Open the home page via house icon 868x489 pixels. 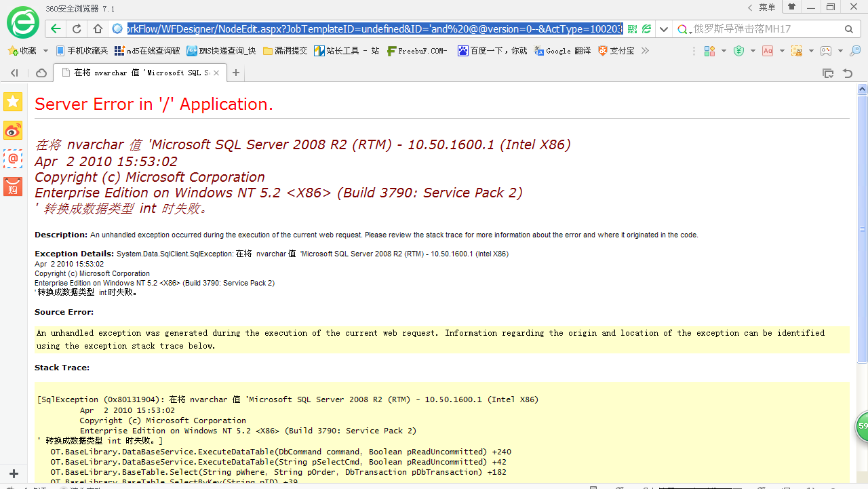click(98, 29)
